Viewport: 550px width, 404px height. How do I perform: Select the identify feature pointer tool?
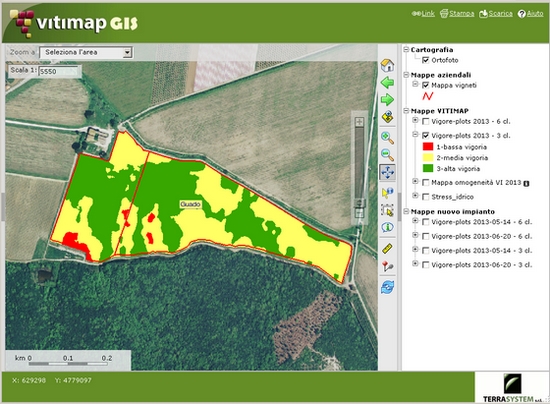[387, 192]
